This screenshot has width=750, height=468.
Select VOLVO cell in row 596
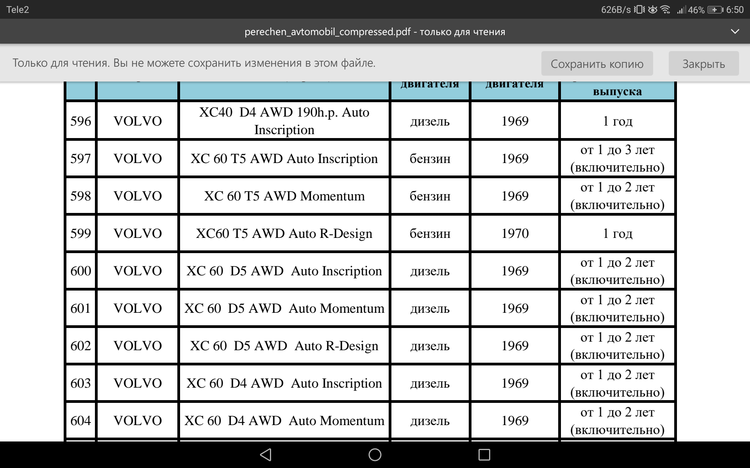[137, 121]
